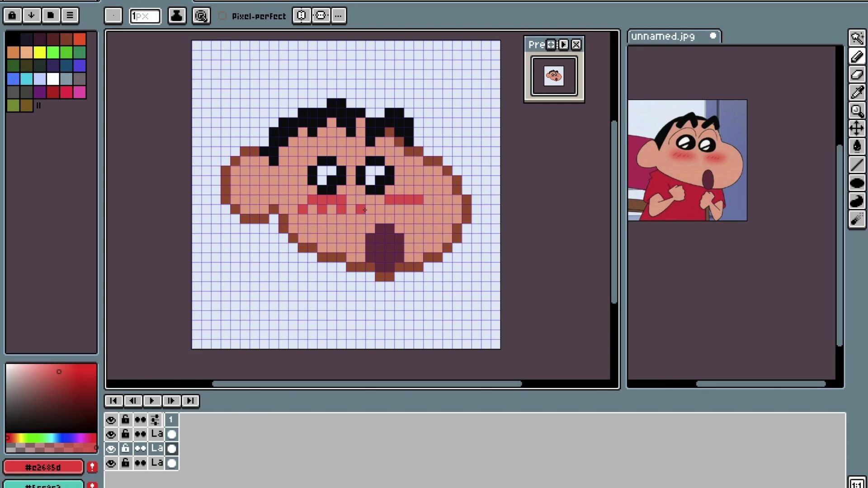Open the dynamics options button
Screen dimensions: 868x488
click(201, 16)
